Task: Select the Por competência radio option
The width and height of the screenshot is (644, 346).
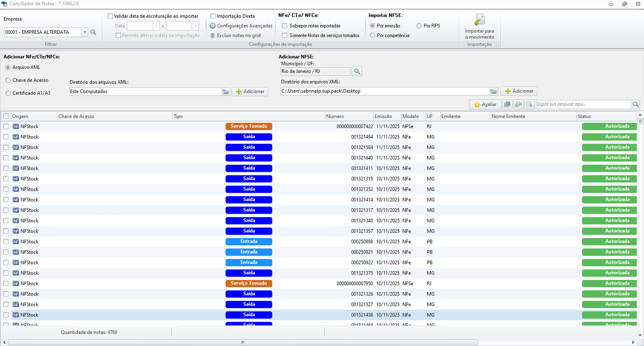Action: 373,35
